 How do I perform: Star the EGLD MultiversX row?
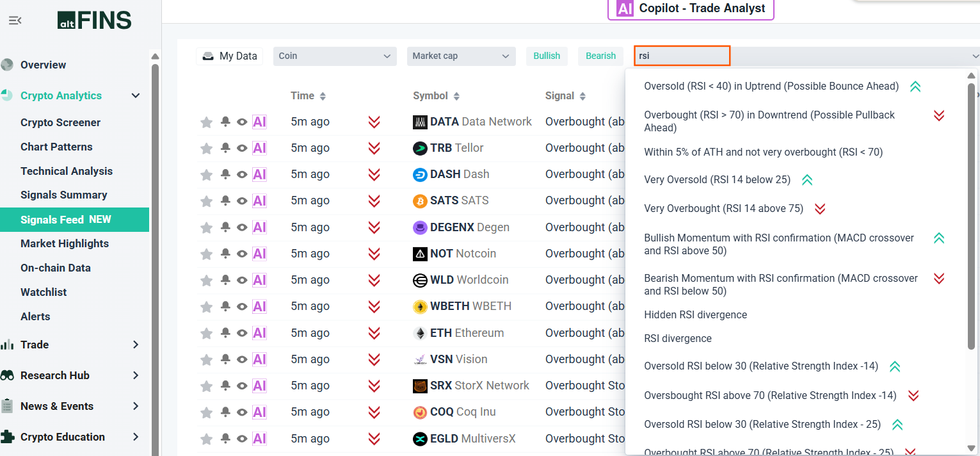(x=206, y=439)
